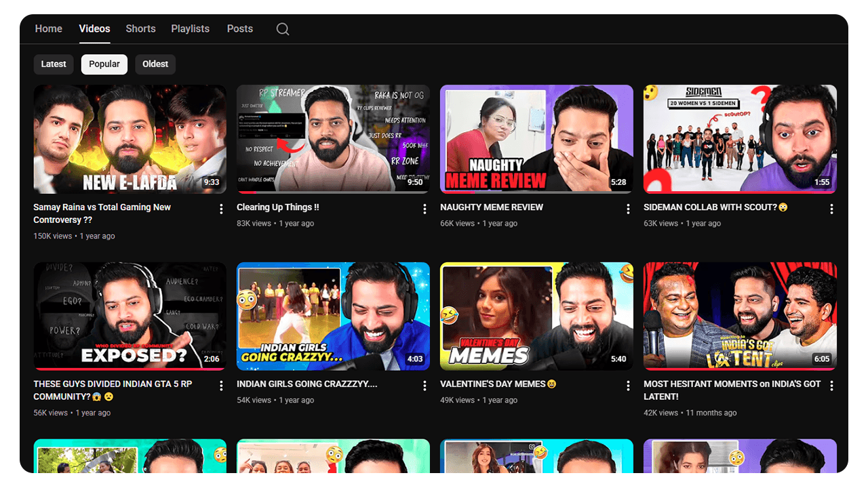Screen dimensions: 868x488
Task: Open the 'NAUGHTY MEME REVIEW' title link
Action: click(492, 207)
